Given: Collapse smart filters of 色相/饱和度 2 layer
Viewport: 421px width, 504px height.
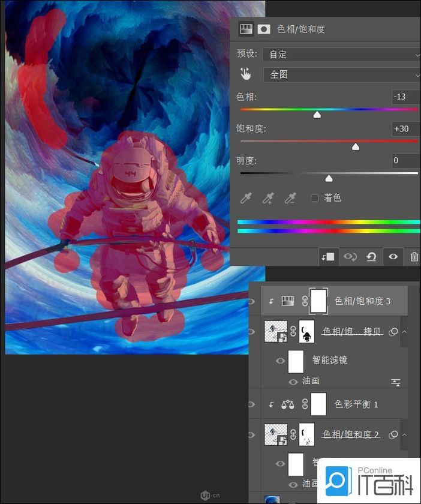Looking at the screenshot, I should [404, 434].
